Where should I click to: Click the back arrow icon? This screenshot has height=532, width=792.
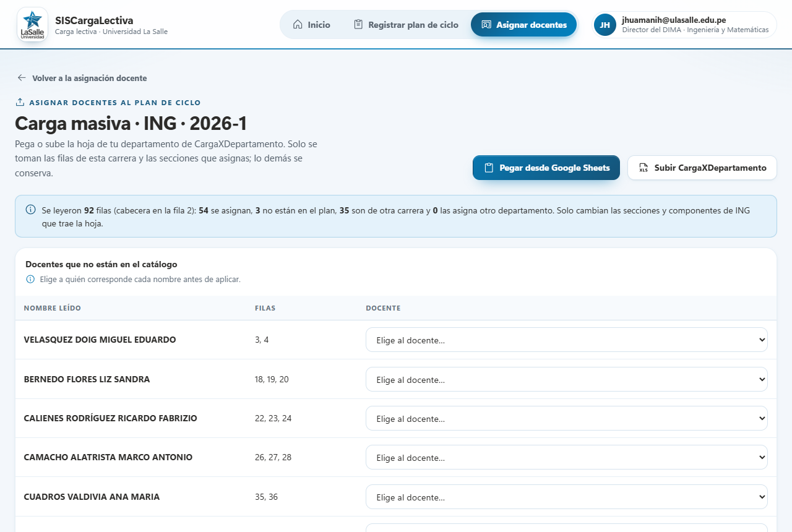point(22,78)
